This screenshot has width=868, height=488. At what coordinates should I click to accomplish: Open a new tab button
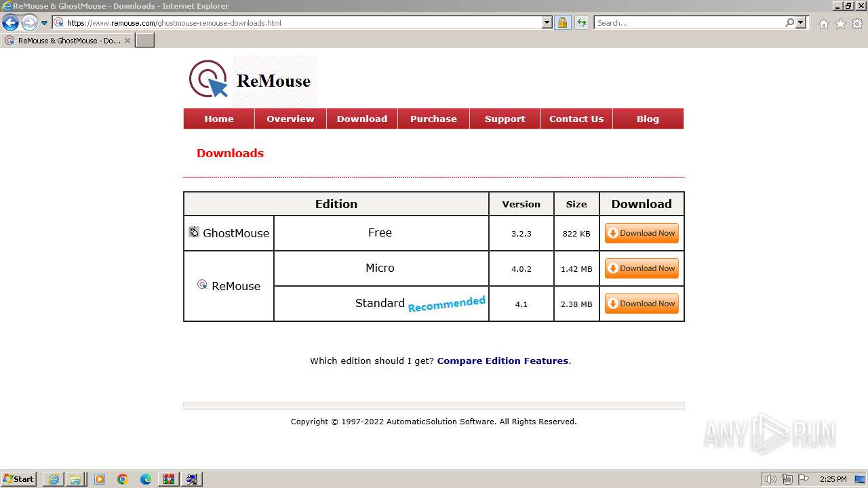(x=145, y=40)
